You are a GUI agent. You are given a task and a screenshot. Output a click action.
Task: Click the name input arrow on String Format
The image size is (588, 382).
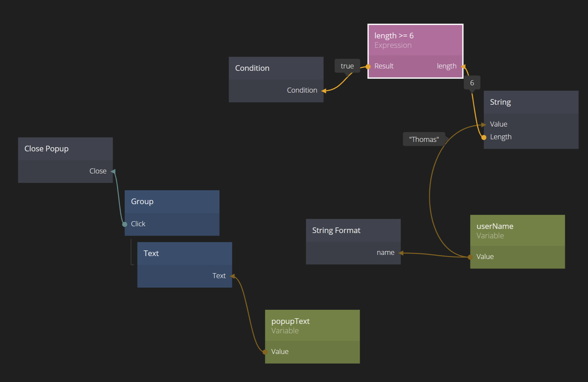coord(401,253)
